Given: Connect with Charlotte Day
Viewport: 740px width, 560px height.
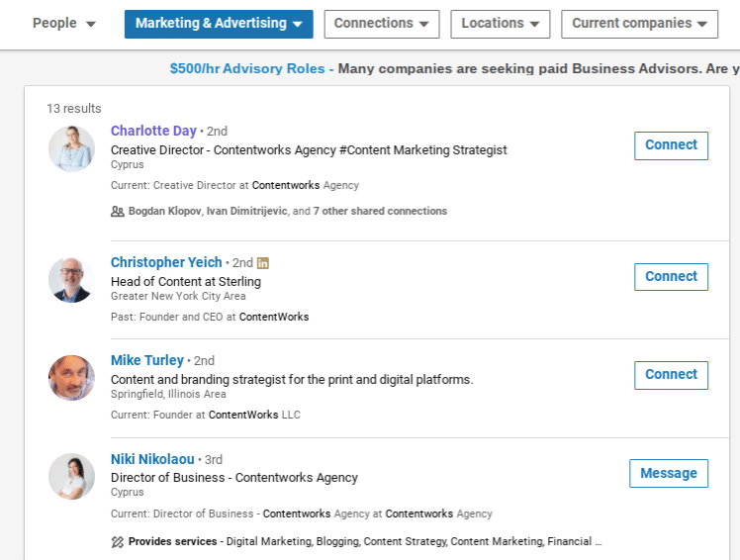Looking at the screenshot, I should click(x=671, y=145).
